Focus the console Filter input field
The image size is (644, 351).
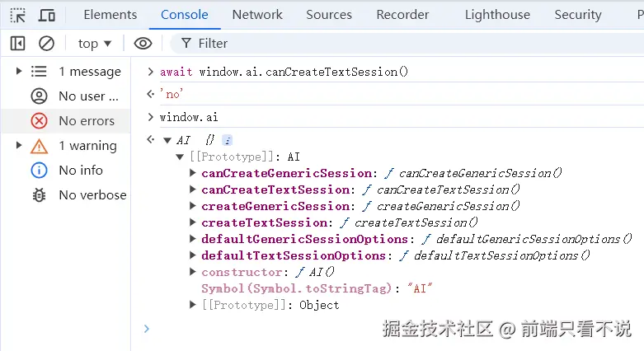pyautogui.click(x=330, y=44)
